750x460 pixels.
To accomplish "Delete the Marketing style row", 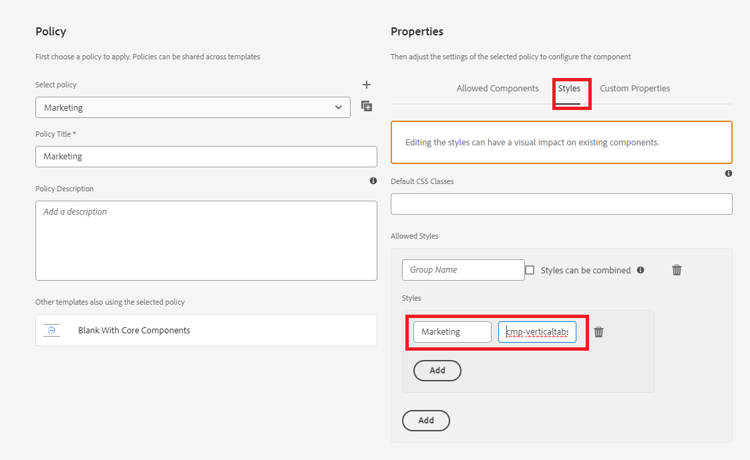I will pyautogui.click(x=599, y=332).
